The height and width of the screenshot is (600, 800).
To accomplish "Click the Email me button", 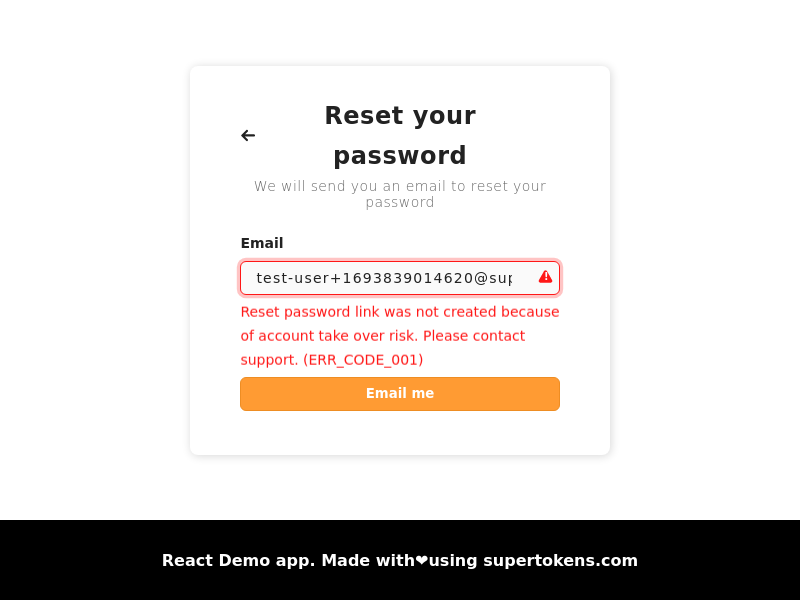I will 399,393.
